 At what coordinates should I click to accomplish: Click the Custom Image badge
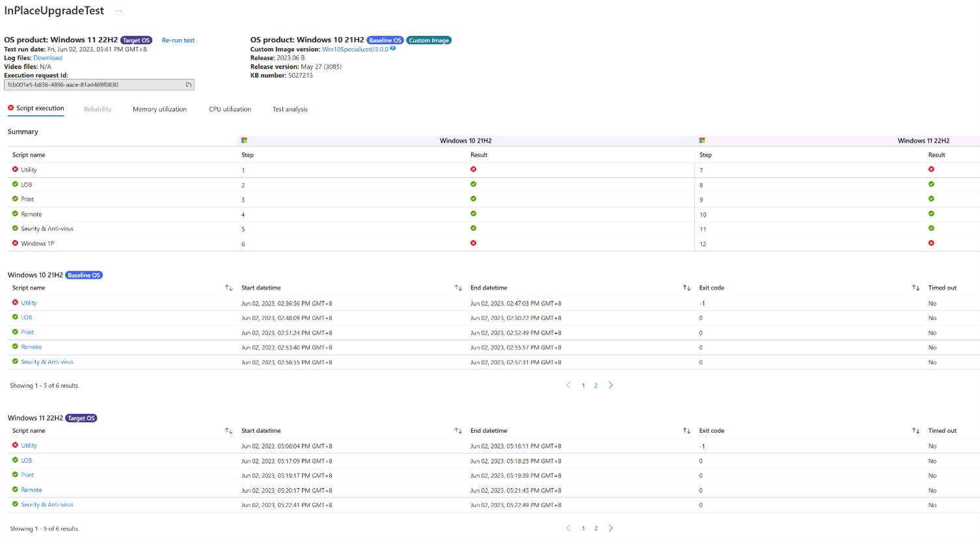point(429,40)
